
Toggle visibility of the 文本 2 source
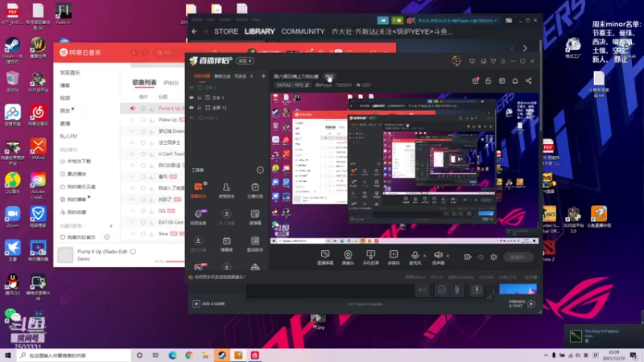pyautogui.click(x=192, y=88)
